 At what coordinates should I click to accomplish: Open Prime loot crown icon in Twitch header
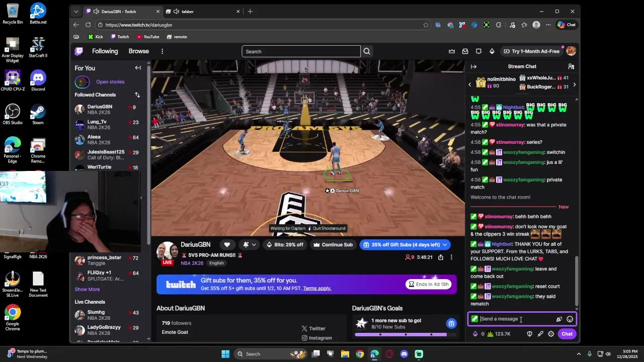pyautogui.click(x=452, y=51)
